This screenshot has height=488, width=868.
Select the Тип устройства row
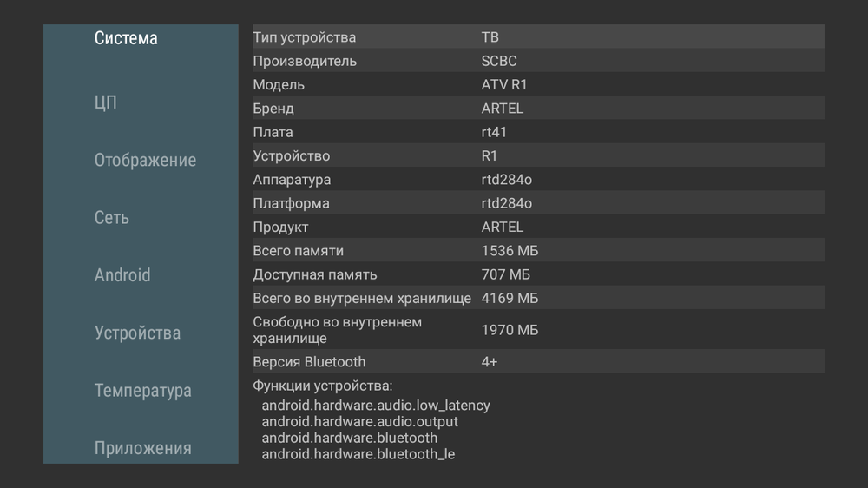coord(538,37)
